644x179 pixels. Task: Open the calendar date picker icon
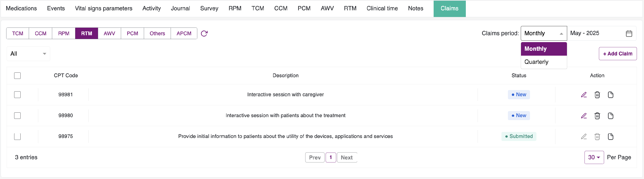tap(629, 34)
